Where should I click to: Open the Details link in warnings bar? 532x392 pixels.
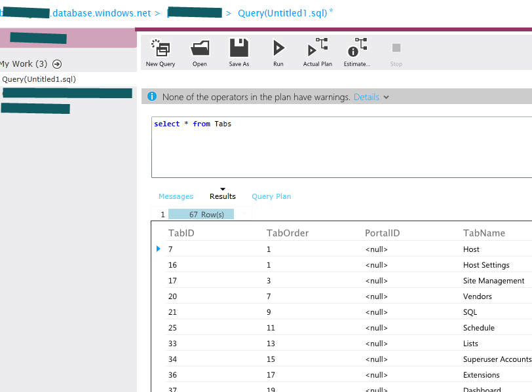click(366, 98)
